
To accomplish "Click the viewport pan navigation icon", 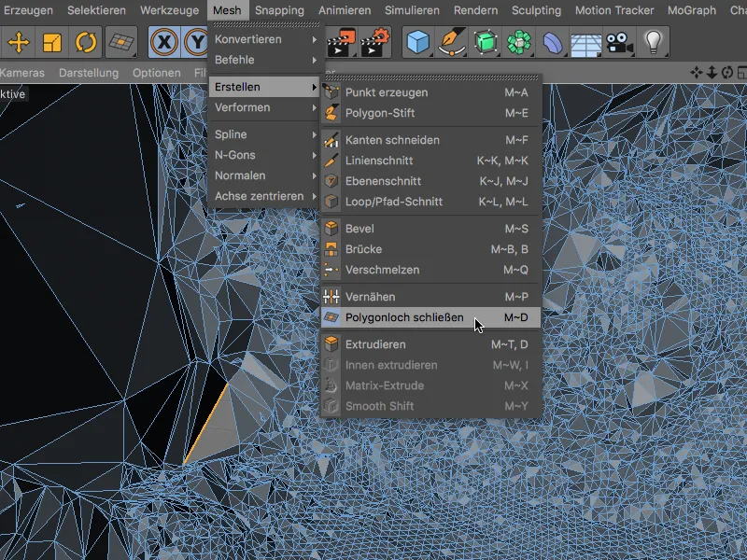I will tap(696, 73).
